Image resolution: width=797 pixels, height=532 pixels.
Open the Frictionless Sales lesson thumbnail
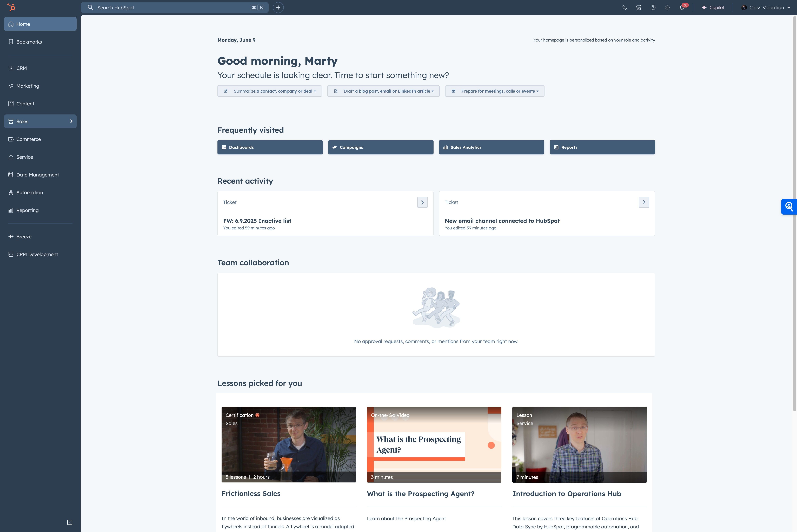[x=289, y=445]
